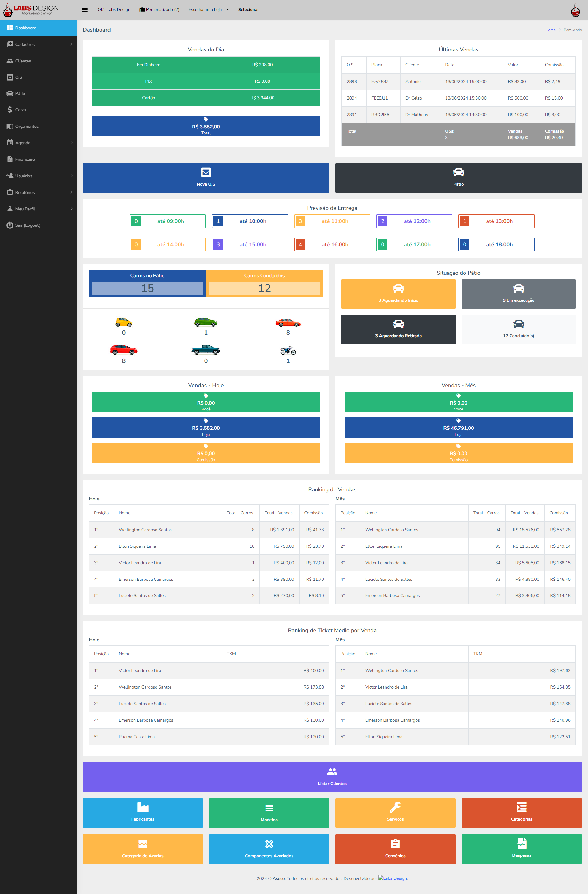The width and height of the screenshot is (588, 895).
Task: Open the Agenda calendar icon
Action: [x=9, y=142]
